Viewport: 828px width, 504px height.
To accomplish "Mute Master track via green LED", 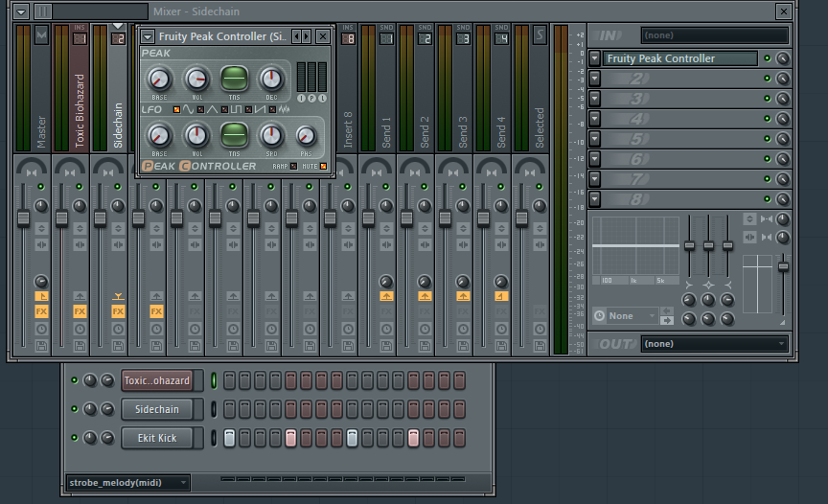I will click(40, 187).
